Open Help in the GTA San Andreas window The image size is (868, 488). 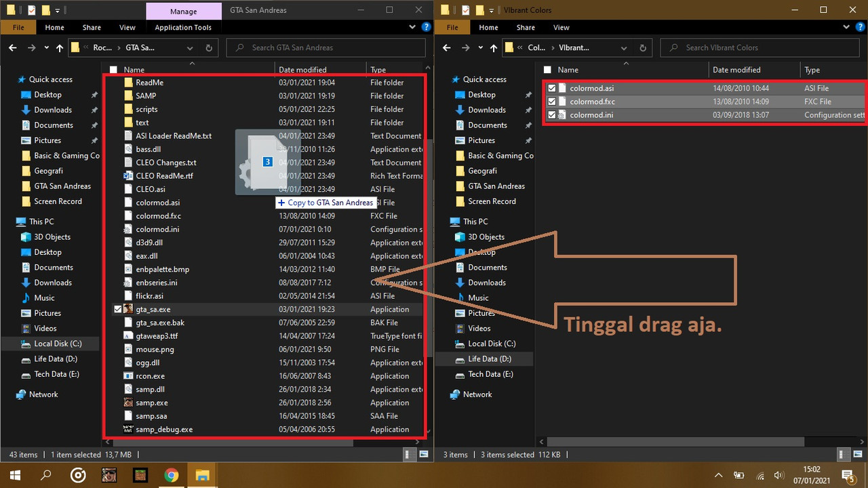pos(426,28)
